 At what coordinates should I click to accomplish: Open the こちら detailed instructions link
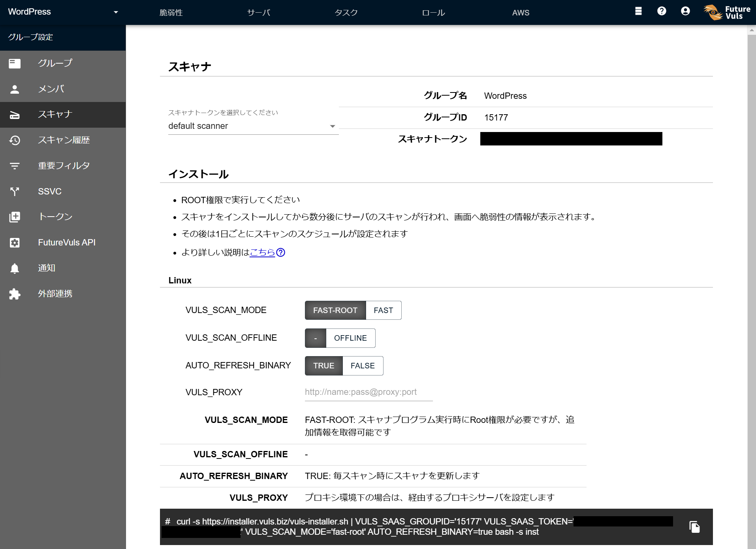click(x=262, y=253)
